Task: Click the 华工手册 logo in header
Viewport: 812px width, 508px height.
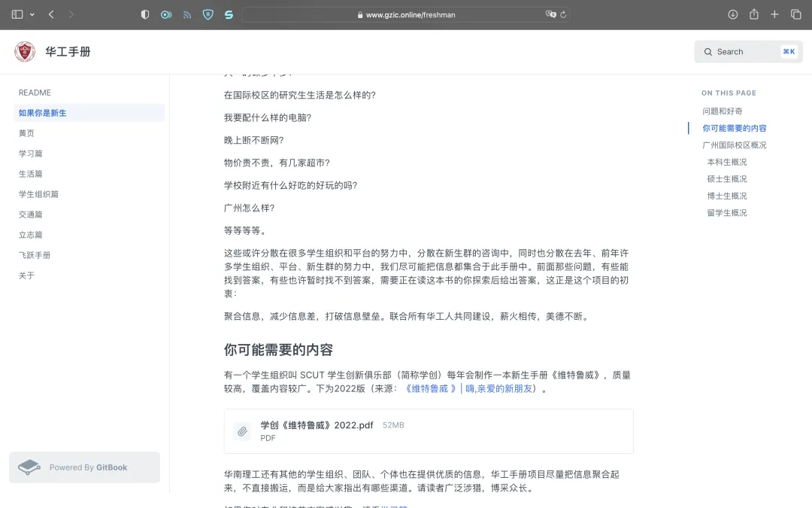Action: coord(25,52)
